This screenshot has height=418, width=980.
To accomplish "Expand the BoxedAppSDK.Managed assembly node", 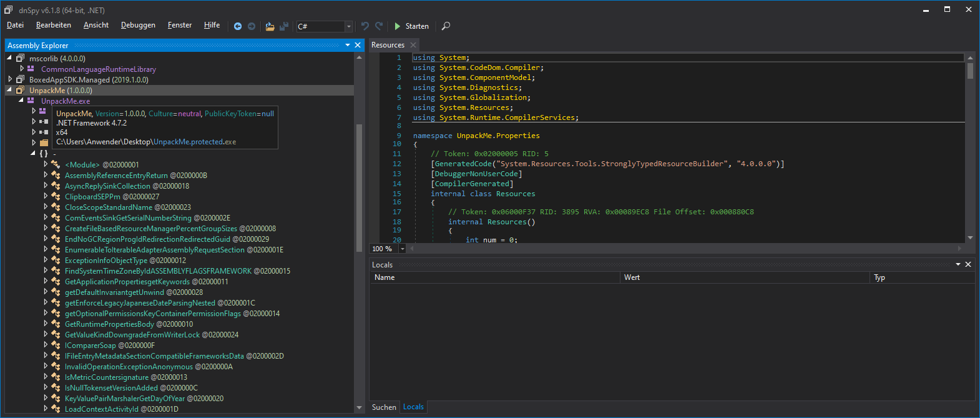I will pyautogui.click(x=10, y=79).
